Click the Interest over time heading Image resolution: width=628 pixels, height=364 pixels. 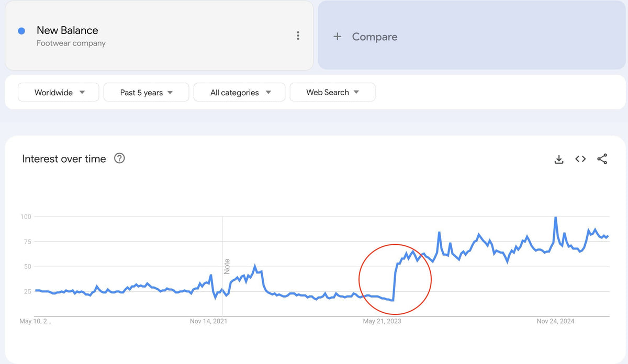[x=64, y=159]
